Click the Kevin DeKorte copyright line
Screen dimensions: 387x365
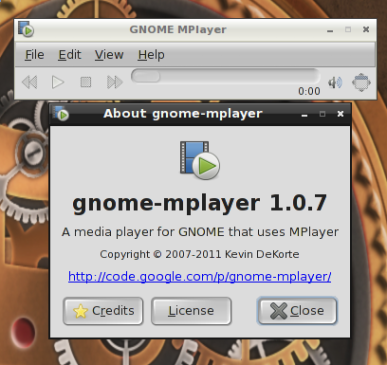199,254
